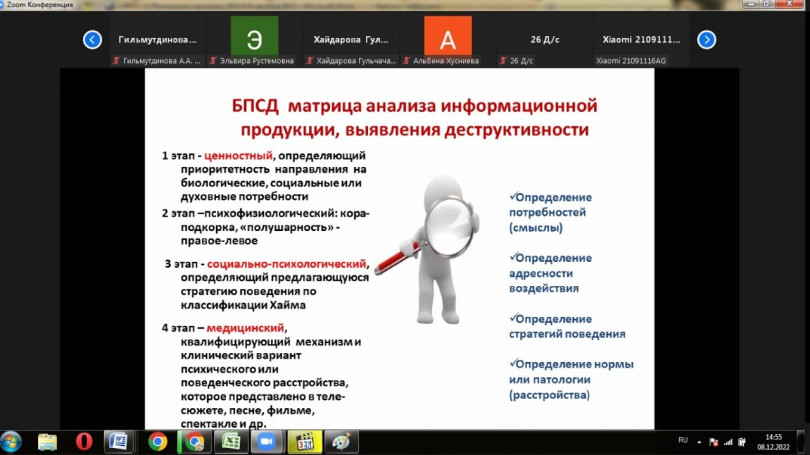Click the Show desktop strip at taskbar end
This screenshot has width=810, height=455.
point(801,442)
